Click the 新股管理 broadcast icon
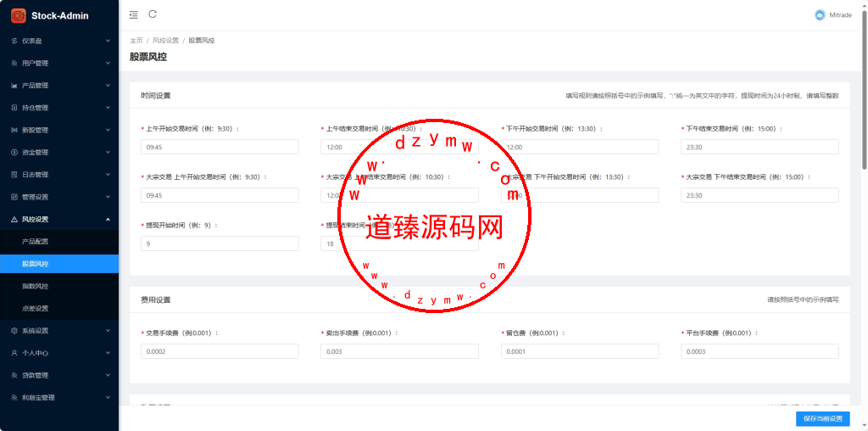868x431 pixels. click(x=14, y=130)
